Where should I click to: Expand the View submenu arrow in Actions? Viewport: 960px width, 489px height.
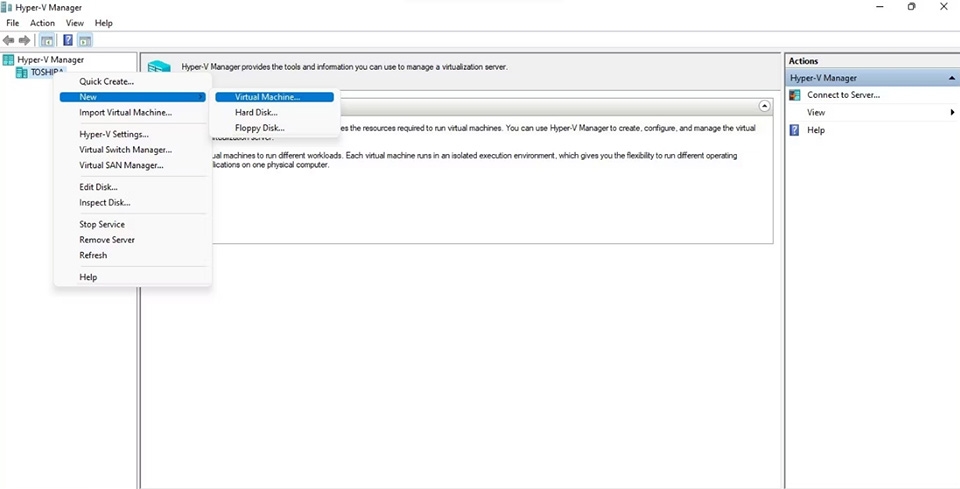pos(953,113)
